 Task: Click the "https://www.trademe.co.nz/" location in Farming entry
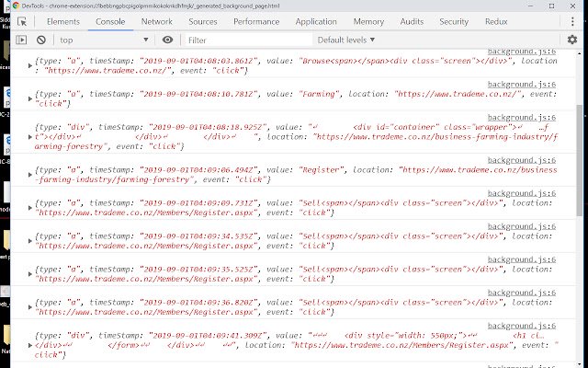point(458,94)
